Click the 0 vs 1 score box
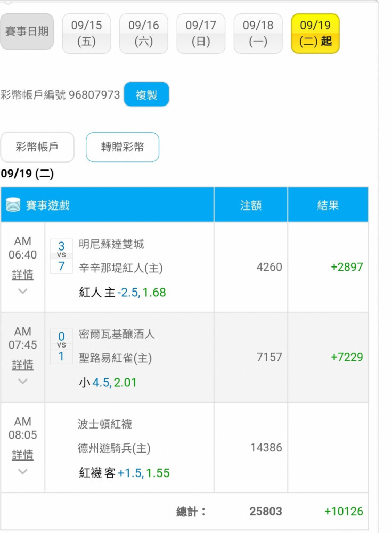This screenshot has width=392, height=533. pos(61,346)
